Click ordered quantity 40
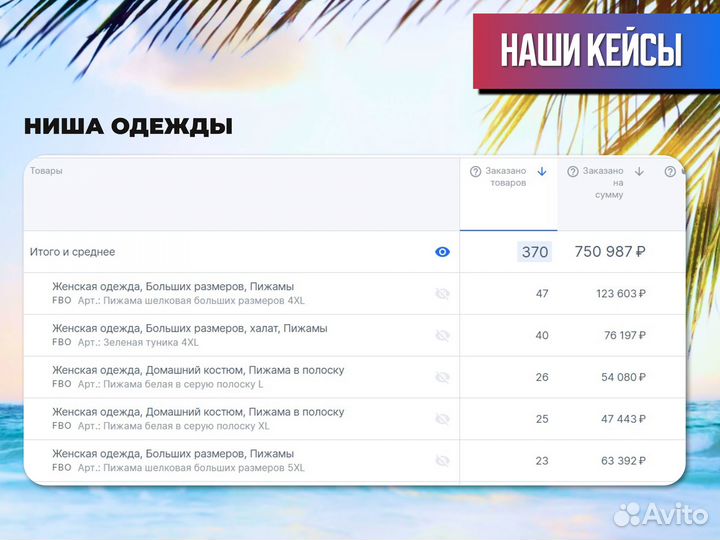The width and height of the screenshot is (720, 540). point(542,335)
